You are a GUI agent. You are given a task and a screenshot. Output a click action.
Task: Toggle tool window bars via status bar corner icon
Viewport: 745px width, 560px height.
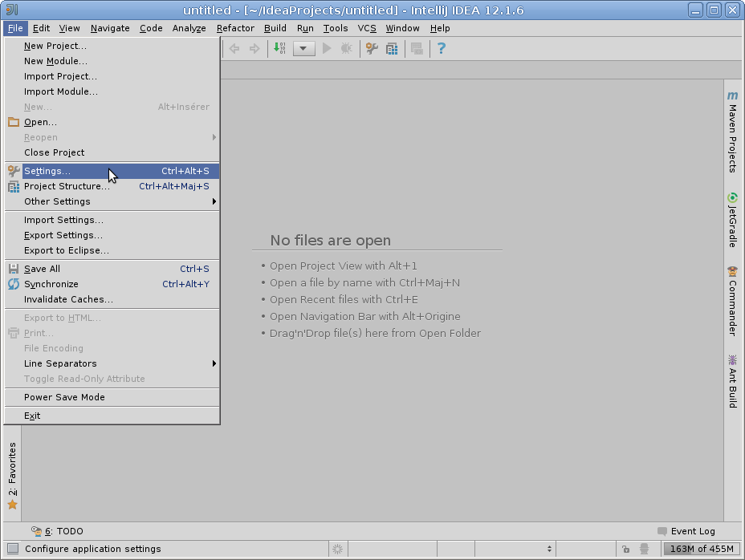coord(13,549)
